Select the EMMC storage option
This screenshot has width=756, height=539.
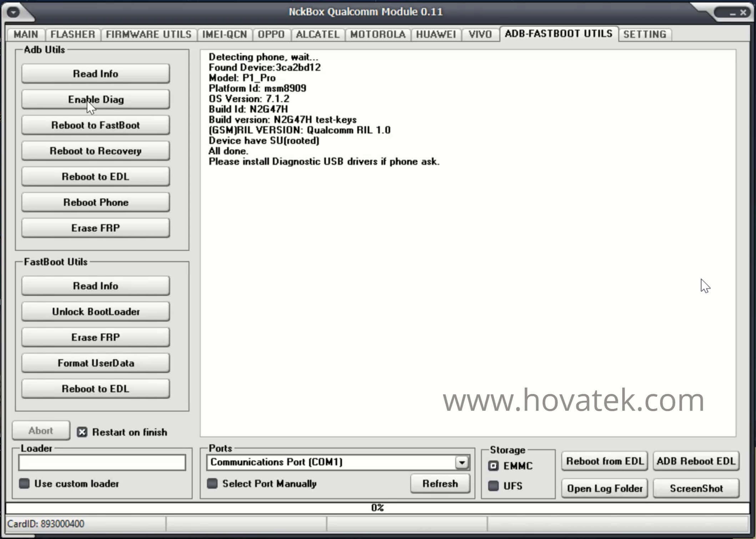click(493, 466)
